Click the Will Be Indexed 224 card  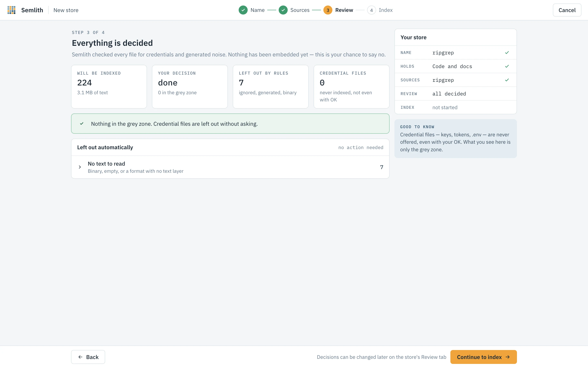(109, 87)
